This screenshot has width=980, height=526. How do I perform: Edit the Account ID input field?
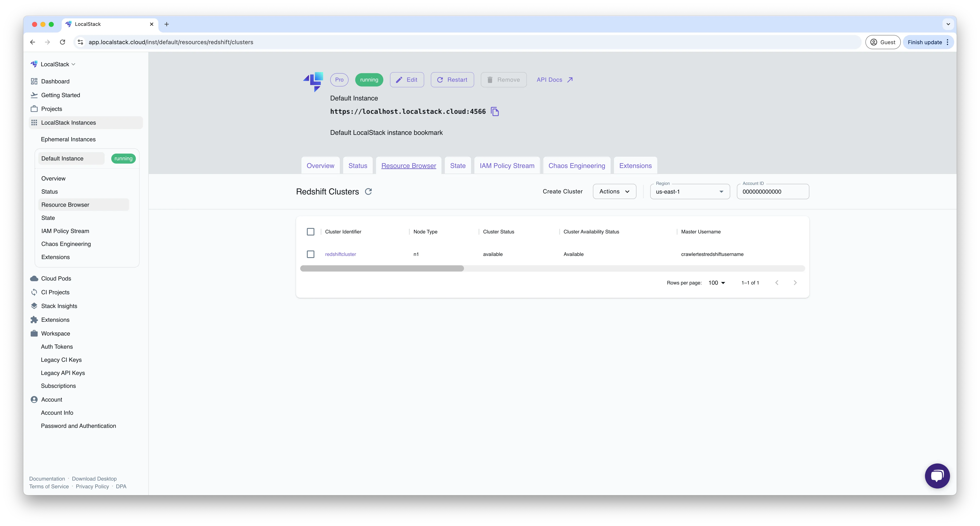click(x=773, y=192)
